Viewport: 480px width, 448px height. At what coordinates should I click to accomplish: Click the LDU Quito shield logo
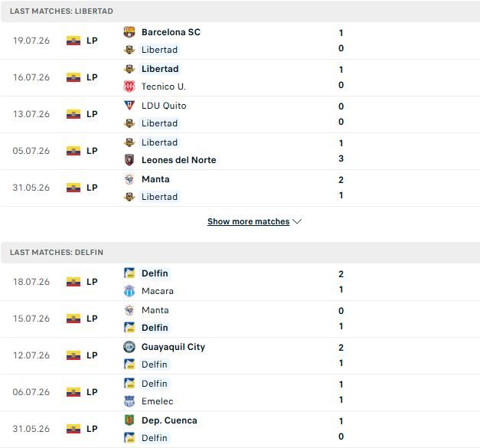[129, 106]
